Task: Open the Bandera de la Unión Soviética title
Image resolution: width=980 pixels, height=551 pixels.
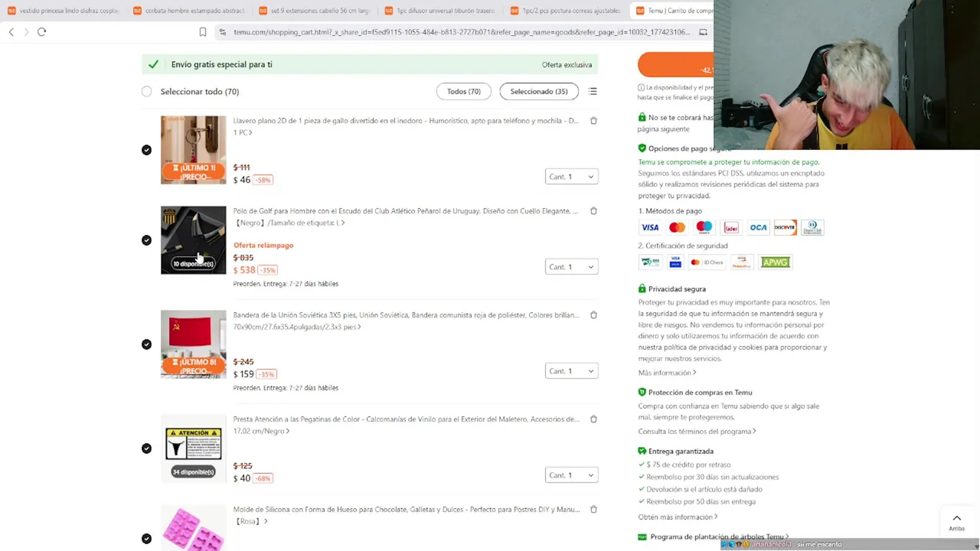Action: (406, 315)
